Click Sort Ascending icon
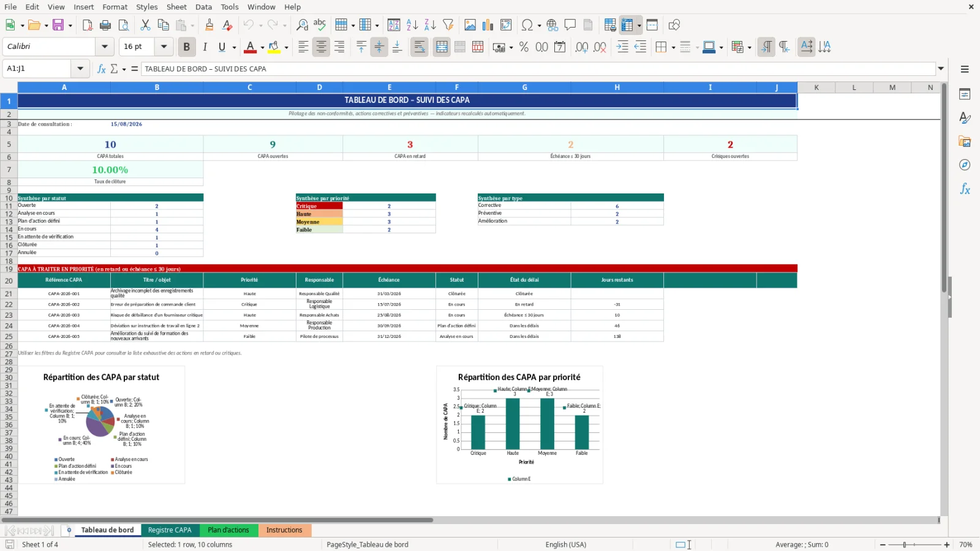This screenshot has width=980, height=551. 412,25
